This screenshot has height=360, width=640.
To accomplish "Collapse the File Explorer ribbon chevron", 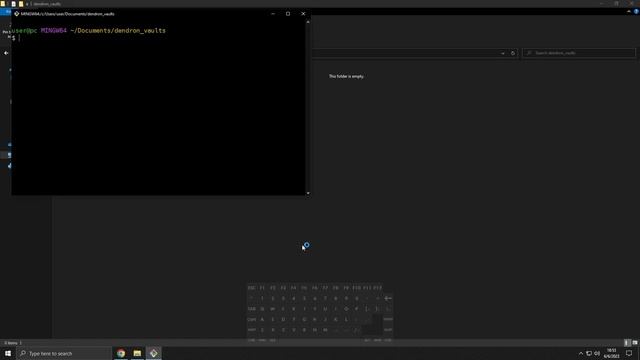I will click(629, 12).
